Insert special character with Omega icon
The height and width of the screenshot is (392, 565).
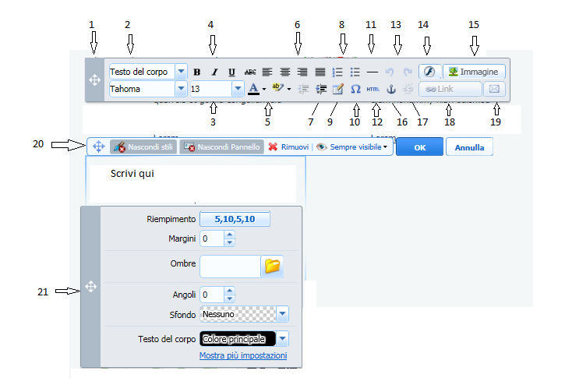tap(355, 89)
